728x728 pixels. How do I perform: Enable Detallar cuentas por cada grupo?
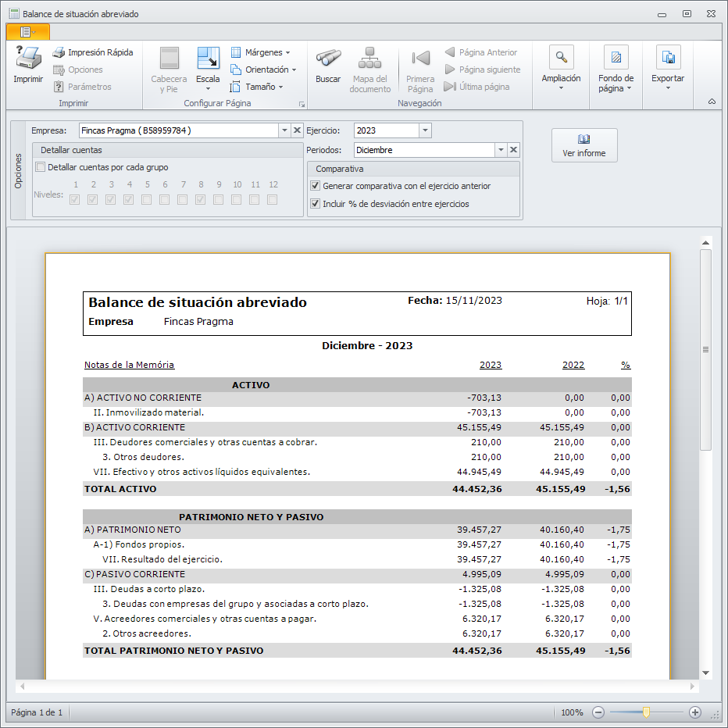[41, 167]
